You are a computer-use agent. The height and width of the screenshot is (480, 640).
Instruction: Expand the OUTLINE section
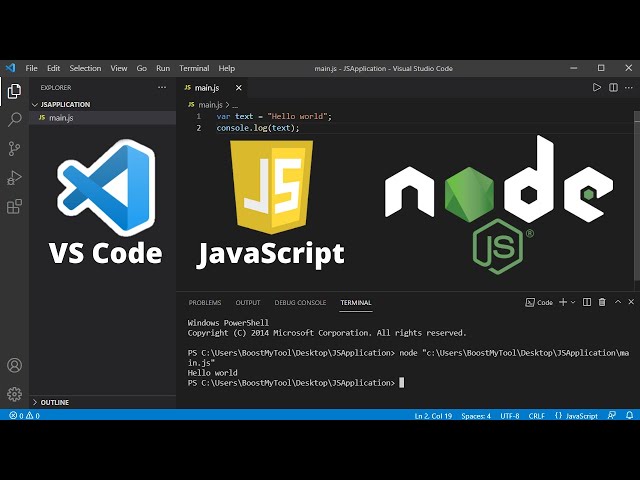click(x=35, y=402)
